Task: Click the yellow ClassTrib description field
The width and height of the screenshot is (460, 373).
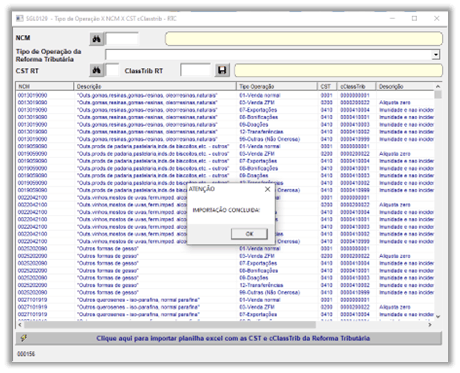Action: (x=338, y=70)
